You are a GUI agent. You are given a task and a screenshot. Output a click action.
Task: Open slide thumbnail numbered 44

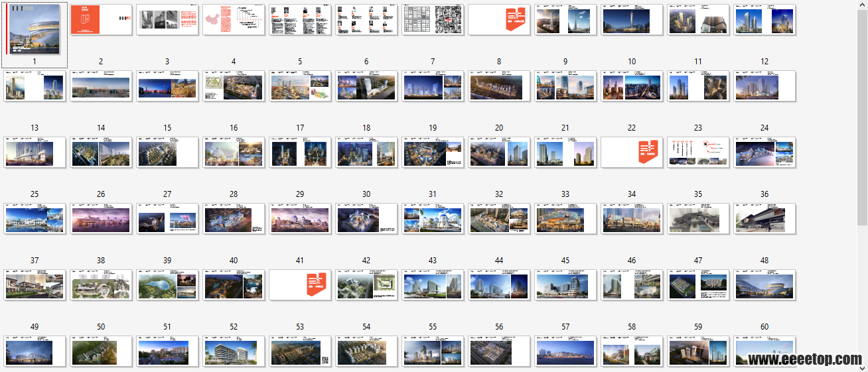[499, 219]
